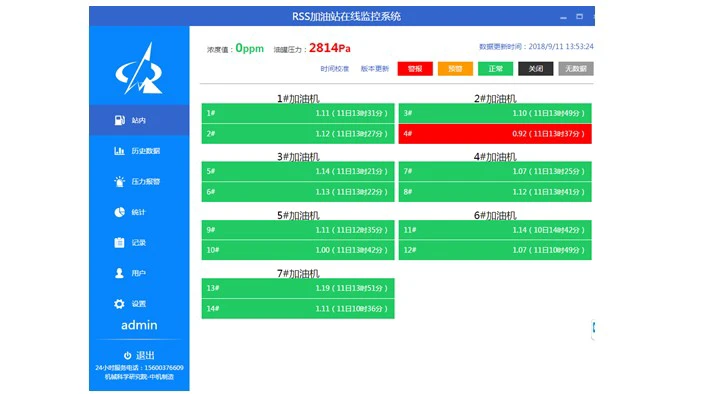Click the 5#加油机 heading

[x=298, y=215]
